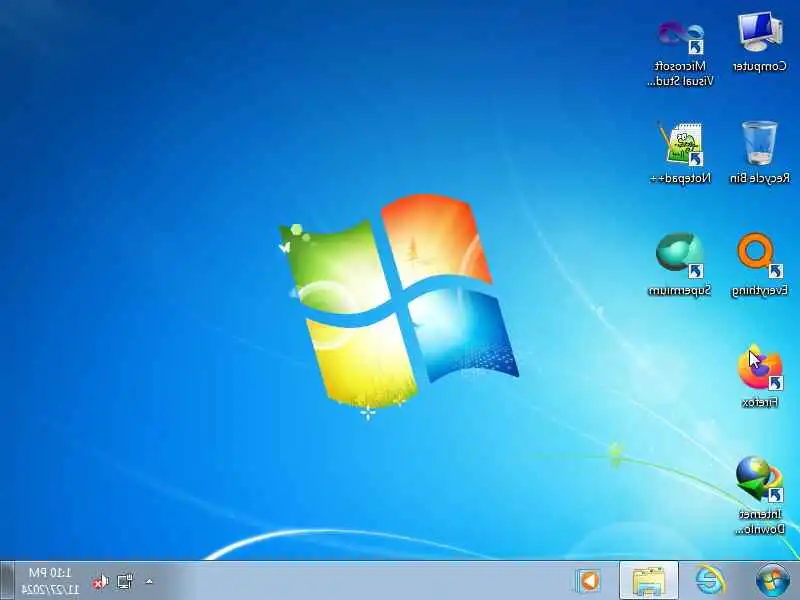Launch Internet Explorer from the taskbar

pyautogui.click(x=710, y=581)
